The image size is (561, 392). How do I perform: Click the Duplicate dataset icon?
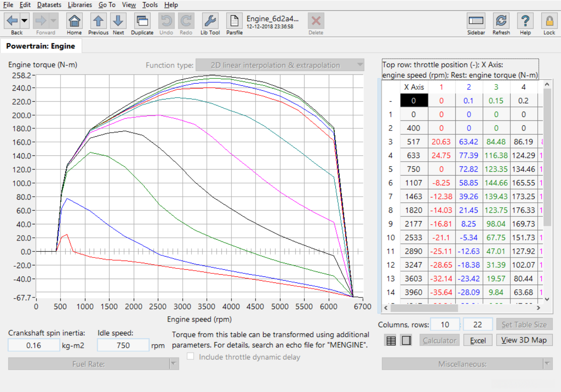pos(142,21)
